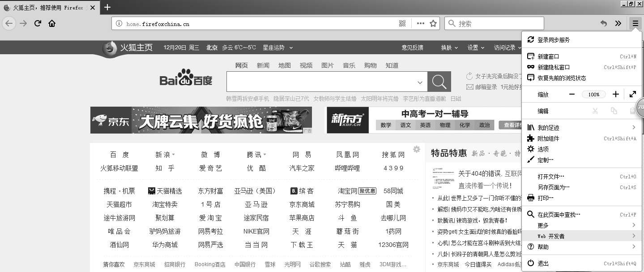The height and width of the screenshot is (272, 644).
Task: Open the QR code icon in address bar
Action: [402, 23]
